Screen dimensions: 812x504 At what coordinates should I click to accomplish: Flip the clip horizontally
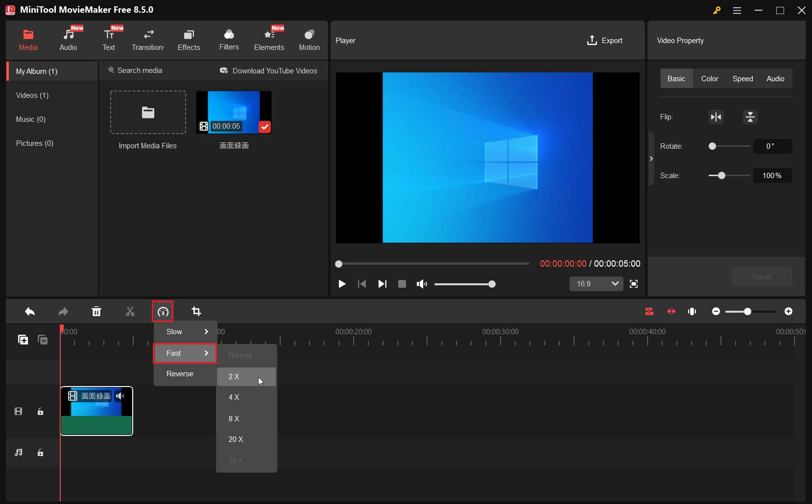tap(716, 117)
